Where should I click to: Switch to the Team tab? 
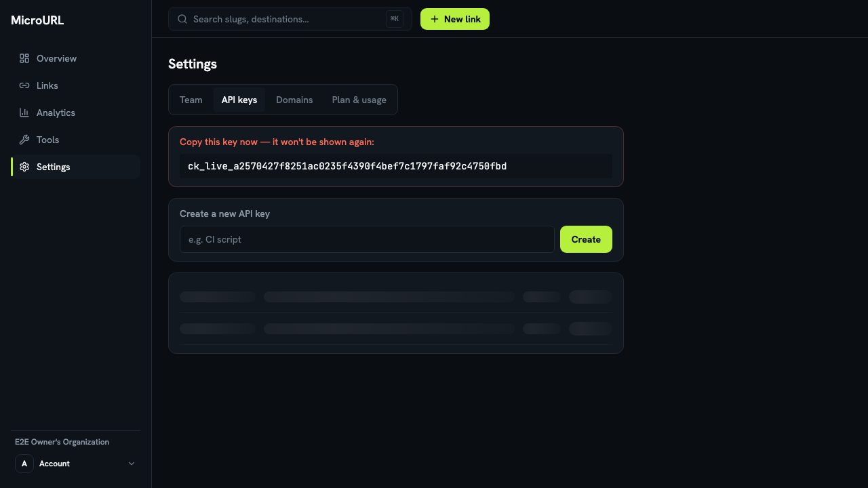tap(191, 100)
